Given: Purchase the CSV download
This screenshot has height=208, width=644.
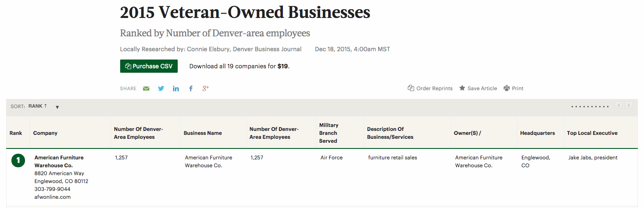Looking at the screenshot, I should click(x=149, y=66).
